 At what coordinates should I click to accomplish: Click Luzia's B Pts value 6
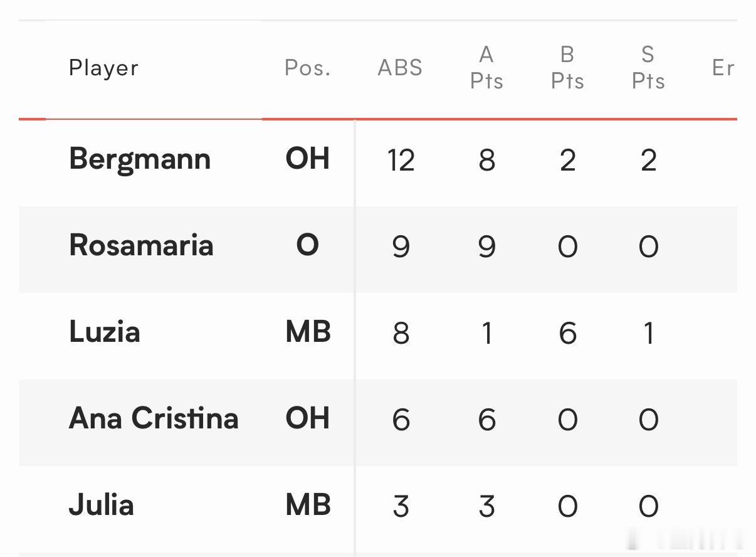tap(567, 333)
